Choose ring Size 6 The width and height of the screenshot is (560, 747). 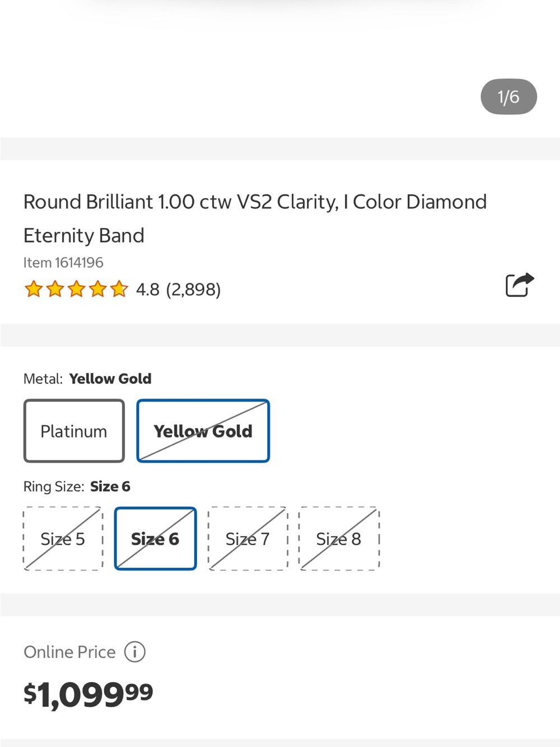tap(156, 539)
